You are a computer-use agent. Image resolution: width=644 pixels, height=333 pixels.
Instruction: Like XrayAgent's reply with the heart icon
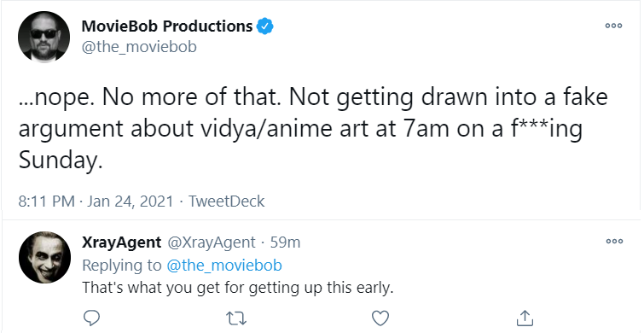380,318
